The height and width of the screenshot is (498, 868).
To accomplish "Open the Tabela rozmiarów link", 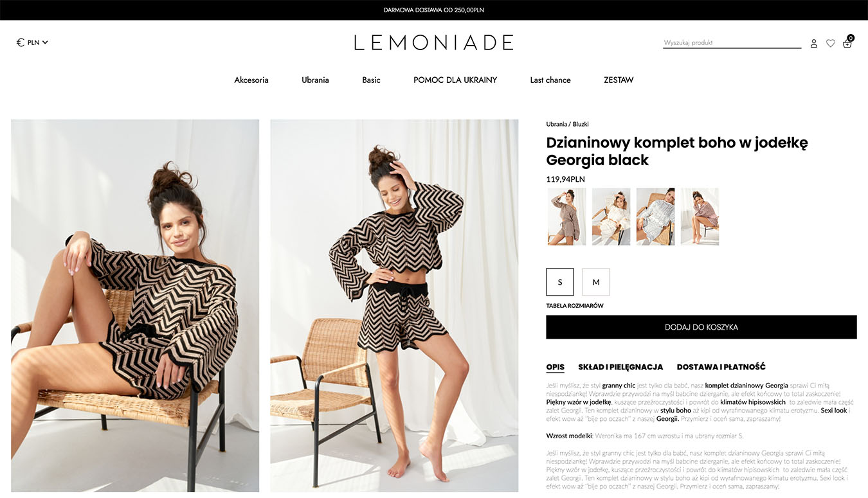I will (x=575, y=306).
